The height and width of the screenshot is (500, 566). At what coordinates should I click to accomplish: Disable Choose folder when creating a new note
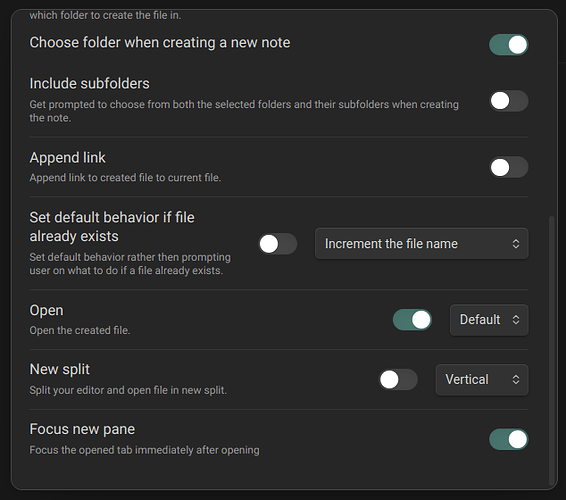(509, 45)
